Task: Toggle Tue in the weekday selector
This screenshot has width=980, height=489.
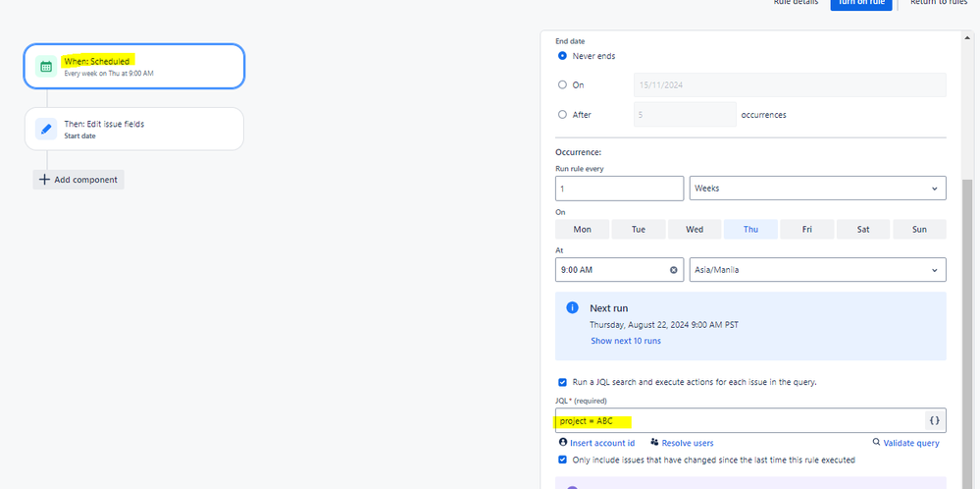Action: point(638,230)
